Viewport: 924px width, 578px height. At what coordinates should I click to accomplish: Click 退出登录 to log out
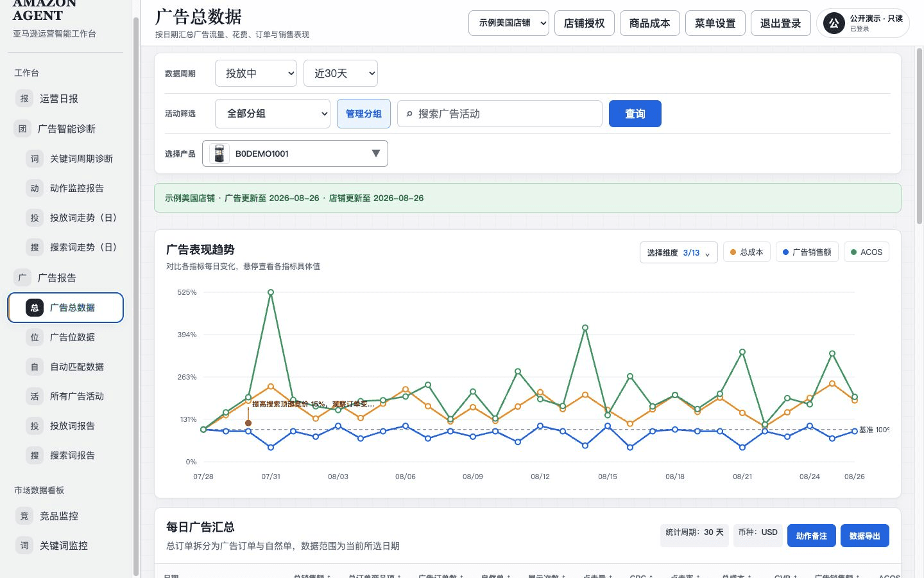(781, 23)
